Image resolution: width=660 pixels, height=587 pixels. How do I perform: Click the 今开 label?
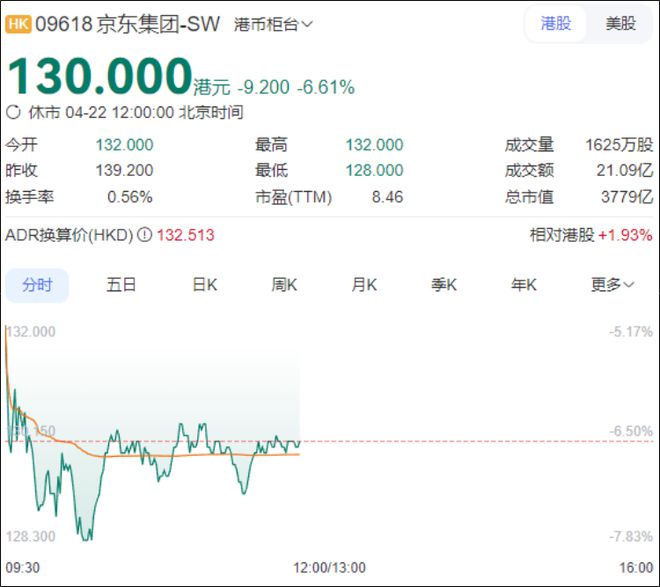point(21,145)
